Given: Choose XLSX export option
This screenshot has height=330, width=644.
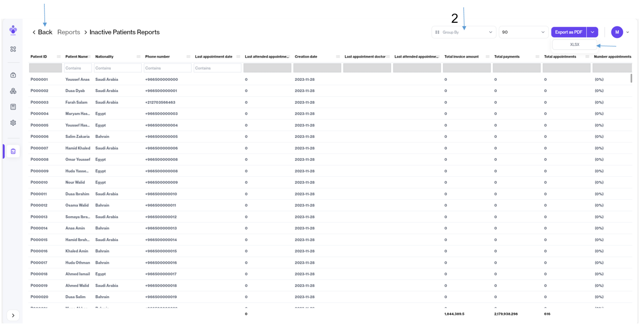Looking at the screenshot, I should 574,44.
